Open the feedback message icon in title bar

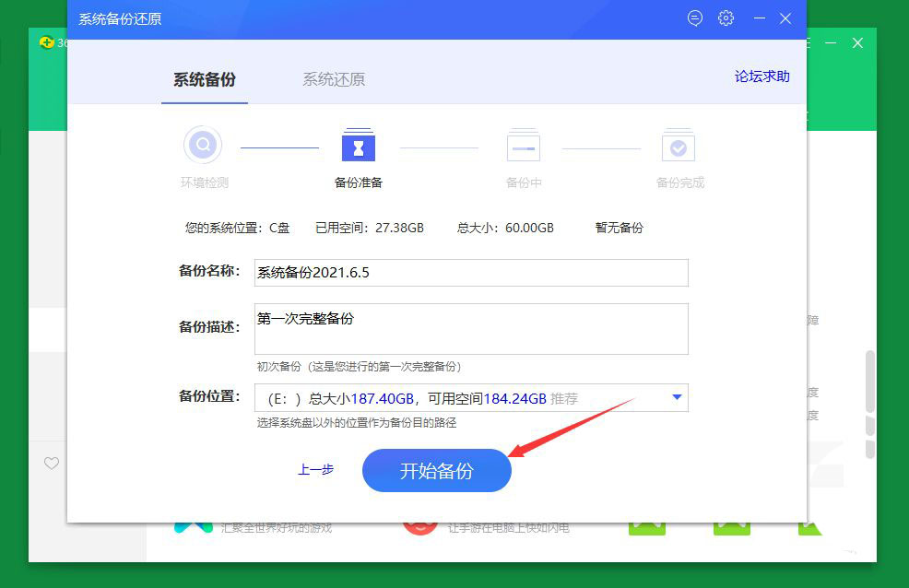pos(694,18)
